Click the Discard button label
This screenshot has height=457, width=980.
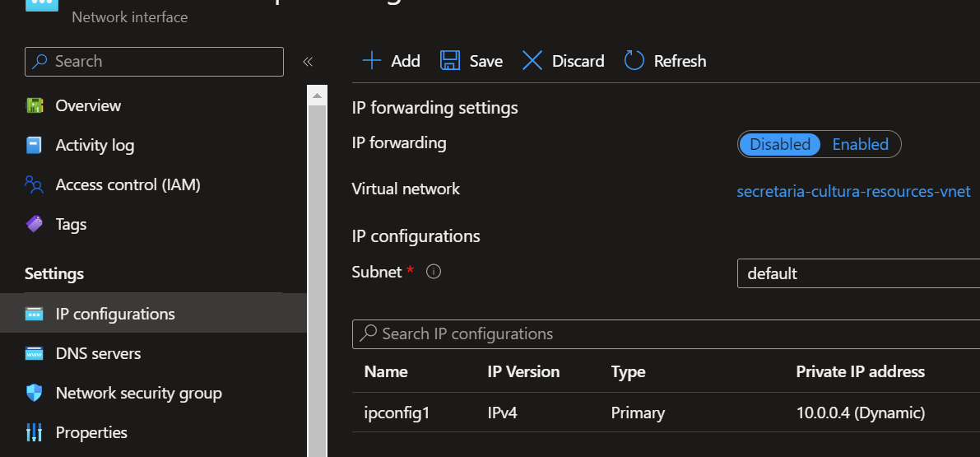coord(578,61)
